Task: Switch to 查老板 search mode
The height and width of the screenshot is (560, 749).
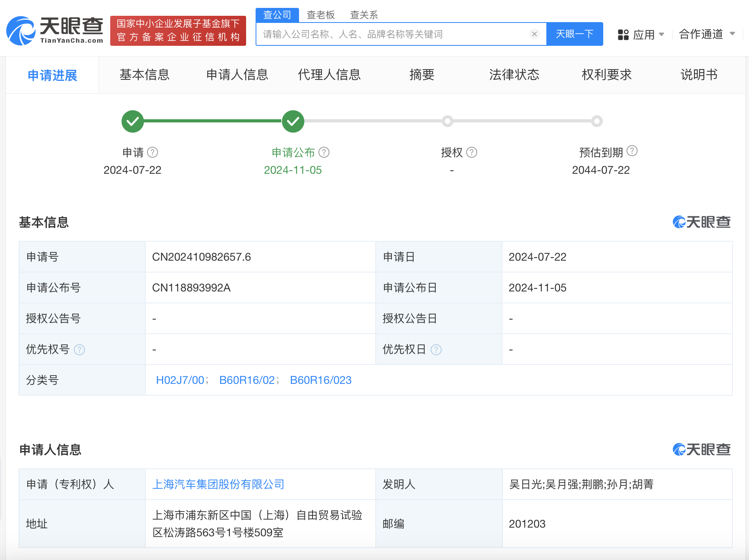Action: click(320, 15)
